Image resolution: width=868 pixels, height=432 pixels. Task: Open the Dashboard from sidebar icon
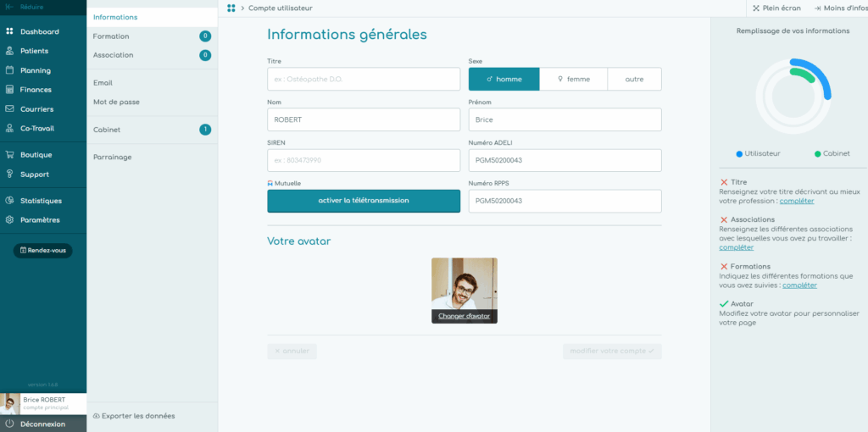click(x=10, y=31)
